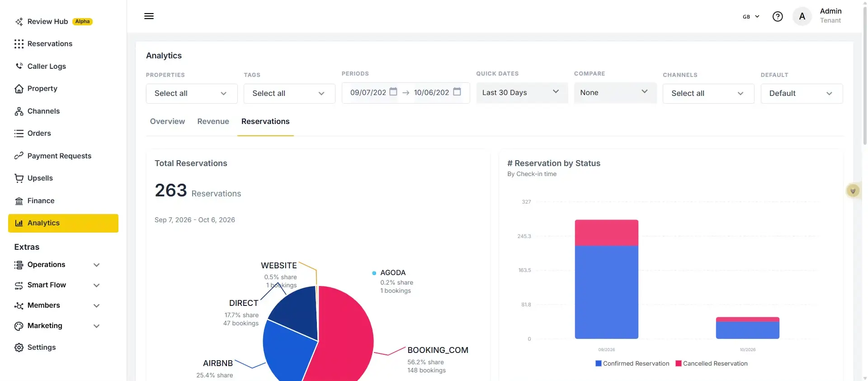Screen dimensions: 868x381
Task: Click the page vertical scrollbar
Action: pos(865,77)
